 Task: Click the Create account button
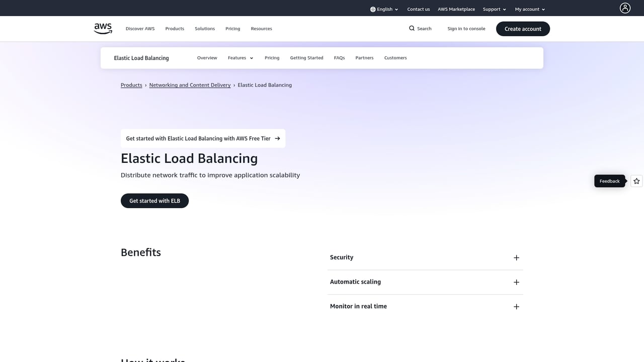[x=523, y=29]
